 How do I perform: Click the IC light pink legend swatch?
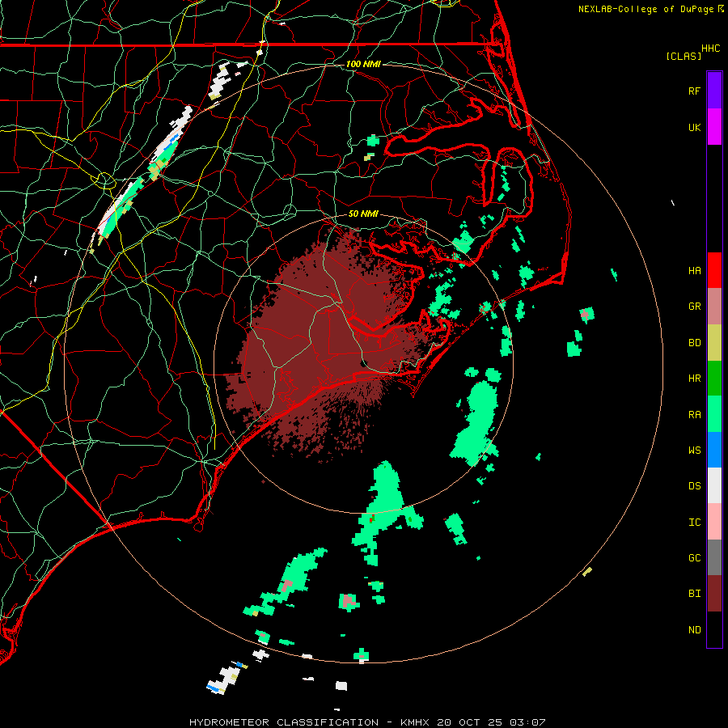(x=714, y=522)
